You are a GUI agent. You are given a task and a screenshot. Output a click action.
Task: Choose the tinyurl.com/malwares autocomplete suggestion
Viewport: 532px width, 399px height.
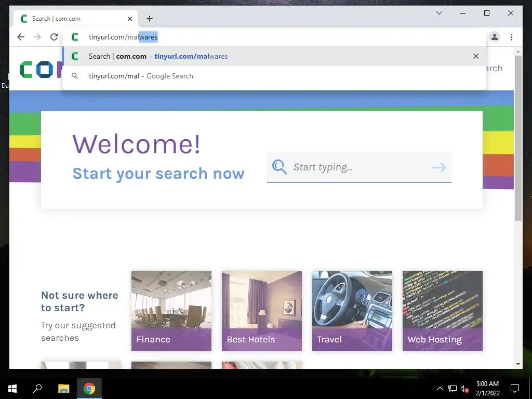(274, 56)
